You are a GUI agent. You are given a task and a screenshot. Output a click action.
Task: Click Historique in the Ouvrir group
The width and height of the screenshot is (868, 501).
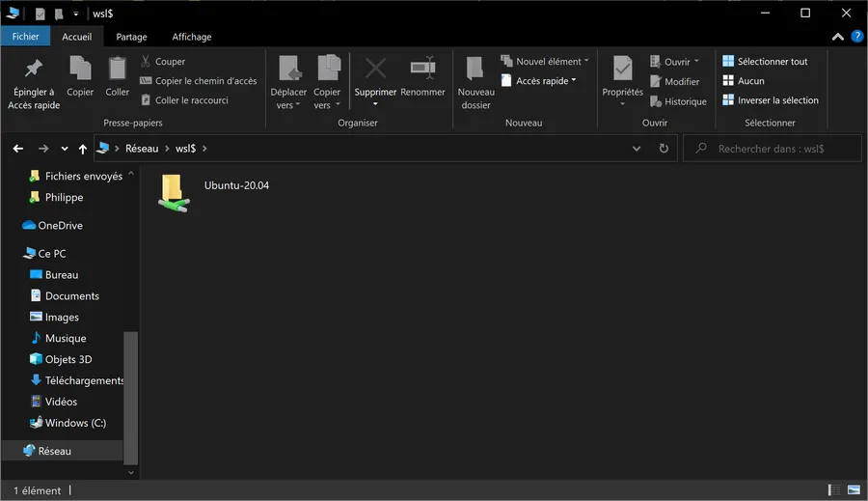[678, 101]
